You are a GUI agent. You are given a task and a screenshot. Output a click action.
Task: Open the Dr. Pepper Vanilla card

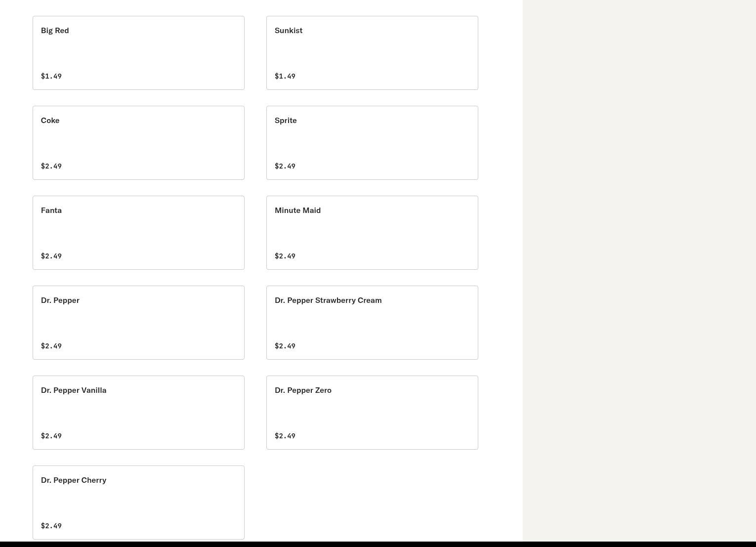[138, 413]
